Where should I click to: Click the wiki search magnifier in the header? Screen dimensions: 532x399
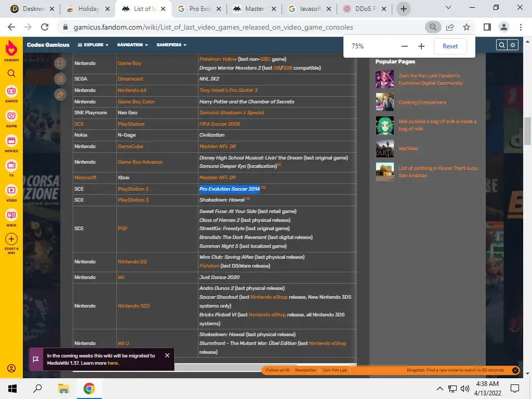tap(501, 45)
